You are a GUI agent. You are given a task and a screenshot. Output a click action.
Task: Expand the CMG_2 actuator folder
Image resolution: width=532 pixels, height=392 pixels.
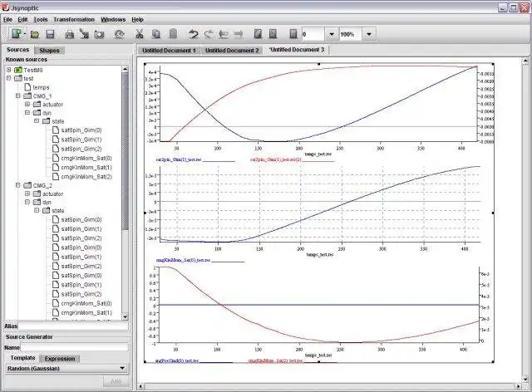click(27, 194)
